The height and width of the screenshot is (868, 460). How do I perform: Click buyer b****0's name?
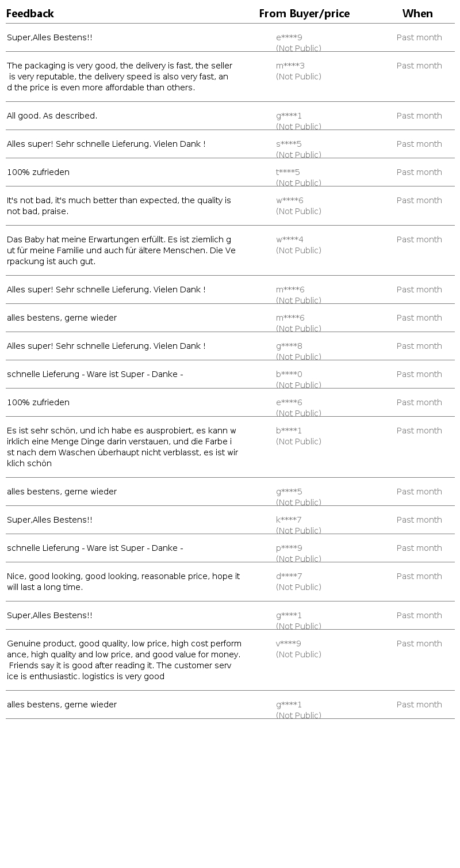[x=289, y=375]
